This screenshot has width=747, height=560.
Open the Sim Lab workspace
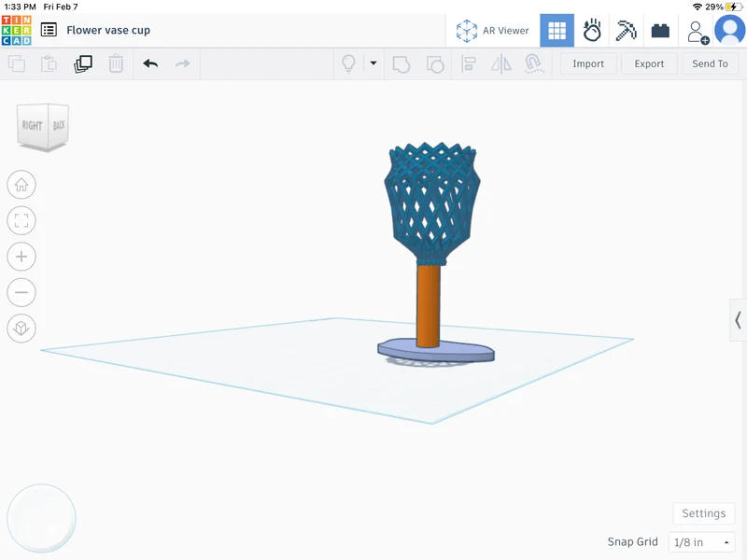pos(592,31)
